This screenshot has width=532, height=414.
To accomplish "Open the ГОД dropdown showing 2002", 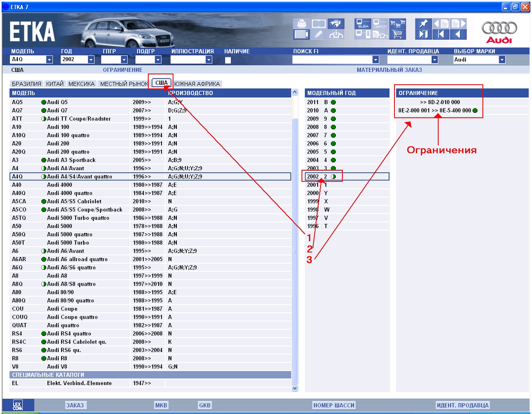I will click(x=91, y=59).
